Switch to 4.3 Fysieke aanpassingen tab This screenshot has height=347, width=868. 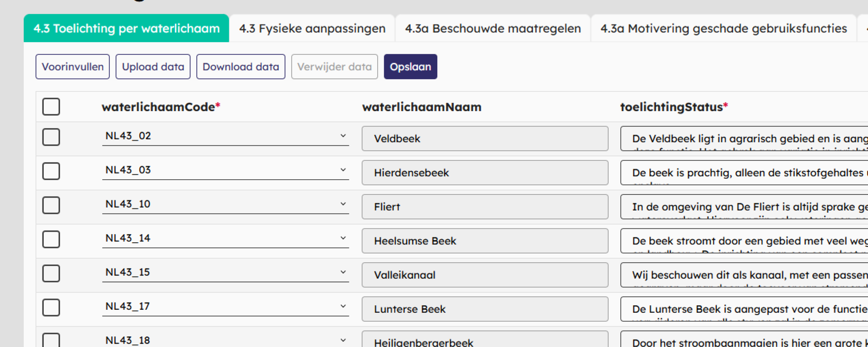[x=312, y=28]
